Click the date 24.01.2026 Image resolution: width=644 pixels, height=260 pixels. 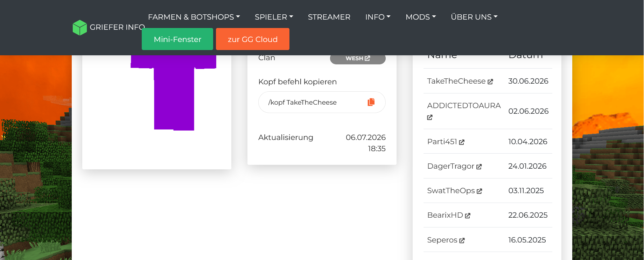coord(527,166)
